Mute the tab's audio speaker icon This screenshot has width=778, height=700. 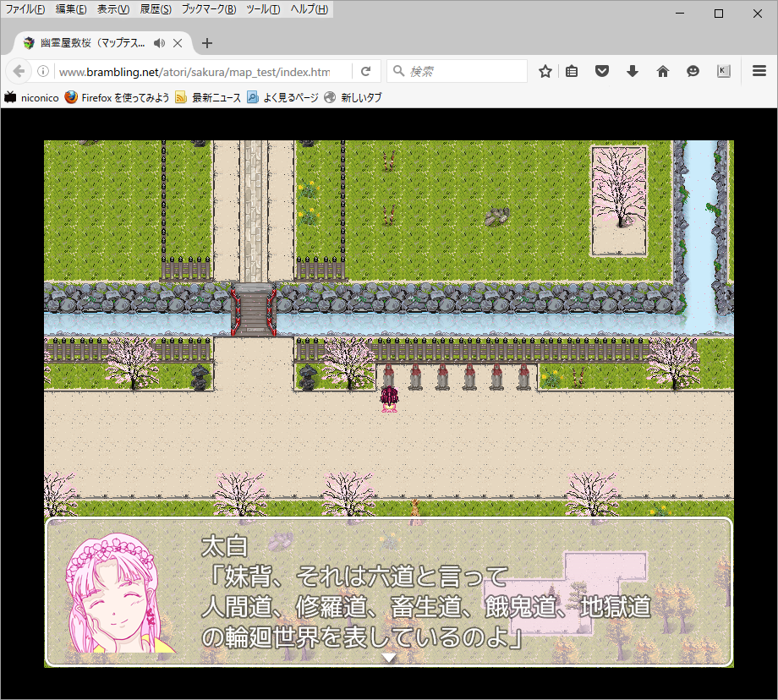159,43
